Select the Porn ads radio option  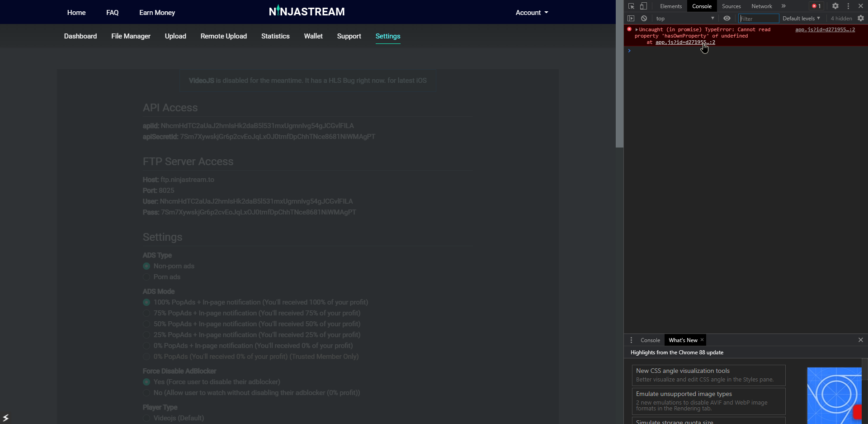tap(146, 277)
